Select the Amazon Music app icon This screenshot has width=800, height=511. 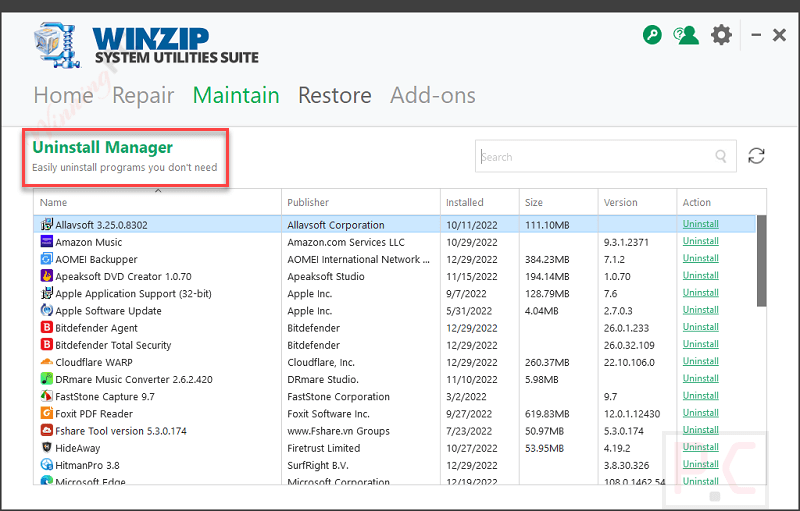[x=46, y=242]
